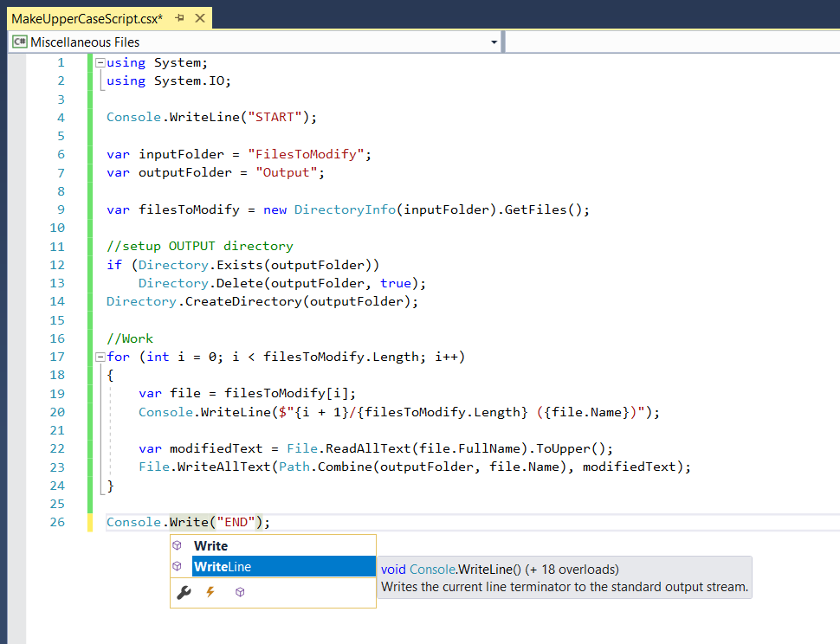Click the method icon next to Write
The height and width of the screenshot is (644, 840).
tap(178, 545)
